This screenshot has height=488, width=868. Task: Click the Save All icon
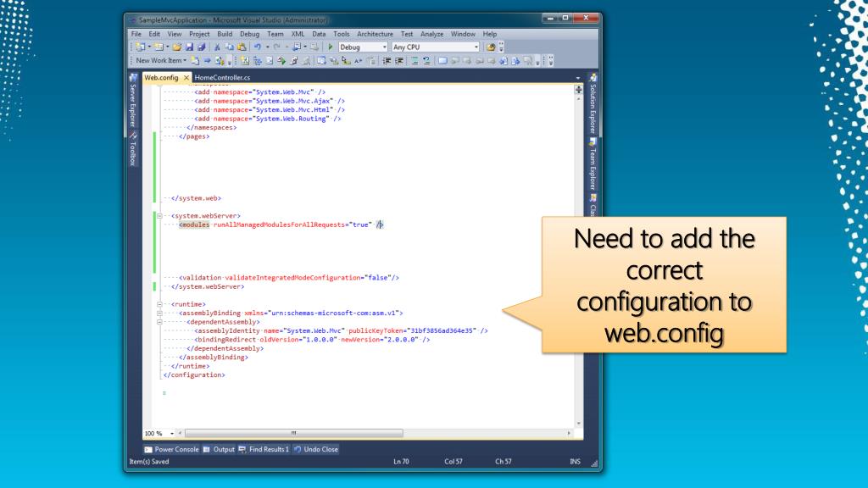202,47
